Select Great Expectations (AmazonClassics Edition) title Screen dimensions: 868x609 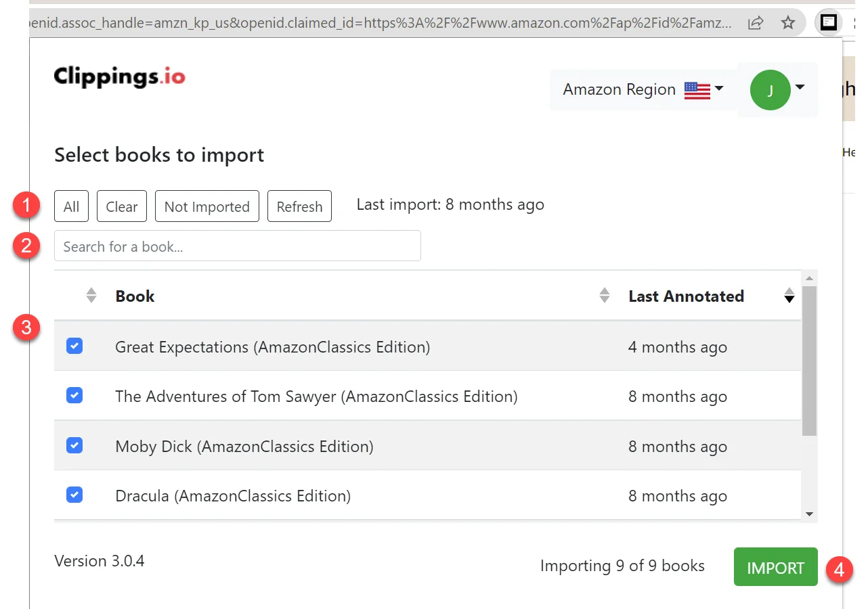[273, 347]
